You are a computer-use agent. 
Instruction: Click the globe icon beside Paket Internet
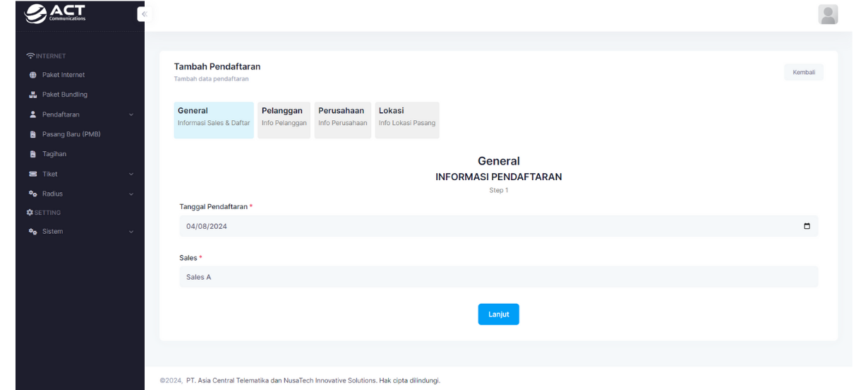(32, 75)
